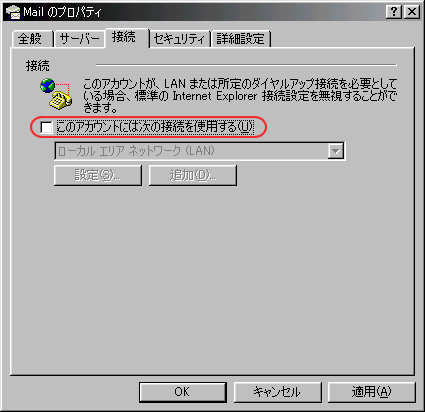Click the question mark help button
This screenshot has width=425, height=412.
(394, 12)
